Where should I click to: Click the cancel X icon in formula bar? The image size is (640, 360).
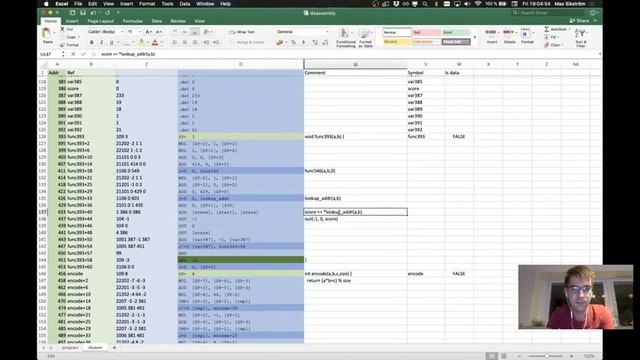tap(73, 54)
